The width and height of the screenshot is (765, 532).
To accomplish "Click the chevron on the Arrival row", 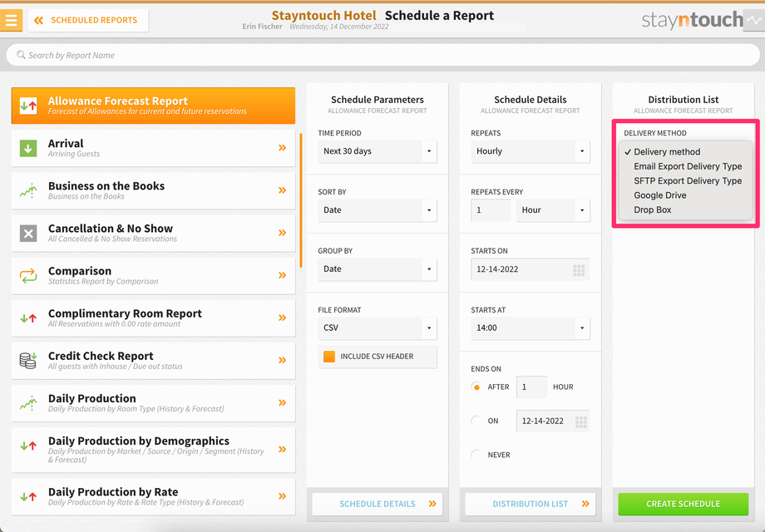I will (x=282, y=148).
